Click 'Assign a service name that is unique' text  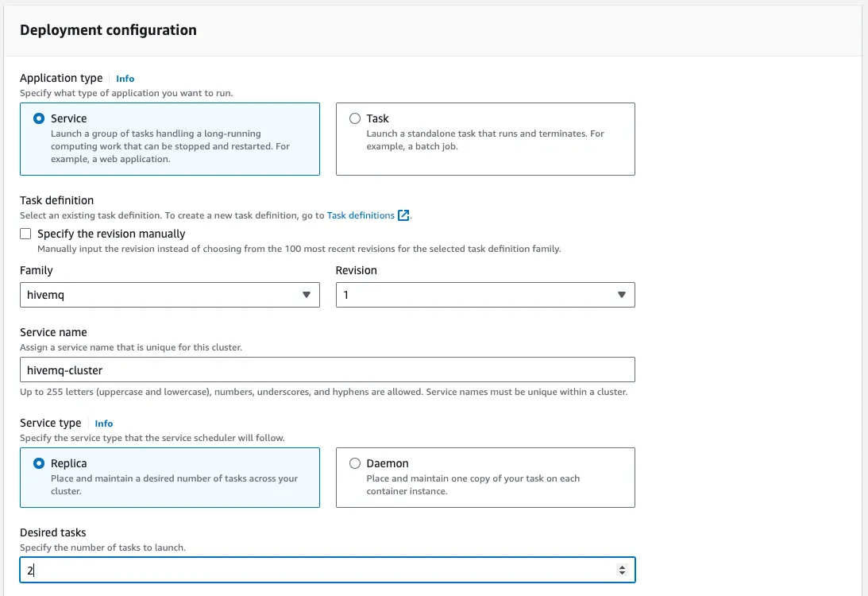[131, 348]
